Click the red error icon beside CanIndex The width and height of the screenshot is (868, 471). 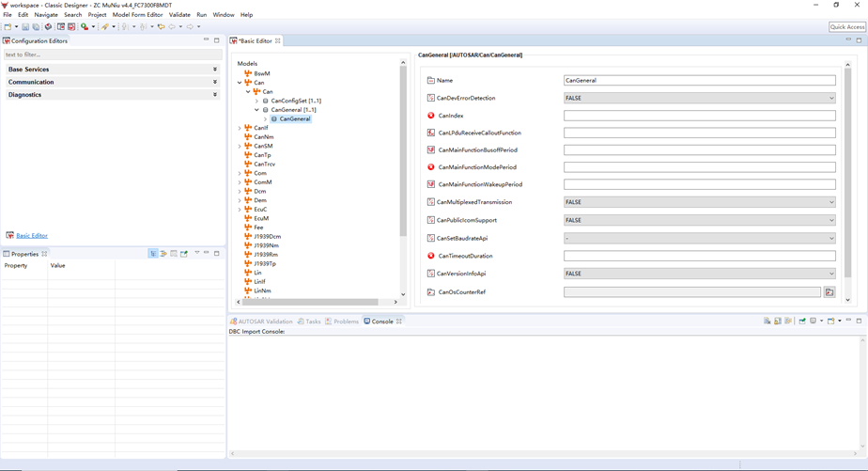(430, 116)
